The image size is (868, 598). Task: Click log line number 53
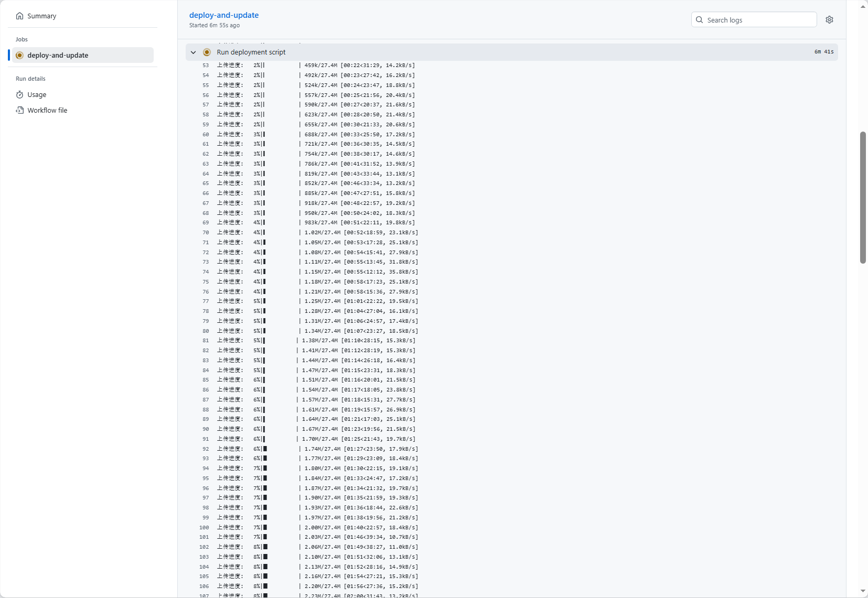pyautogui.click(x=206, y=66)
